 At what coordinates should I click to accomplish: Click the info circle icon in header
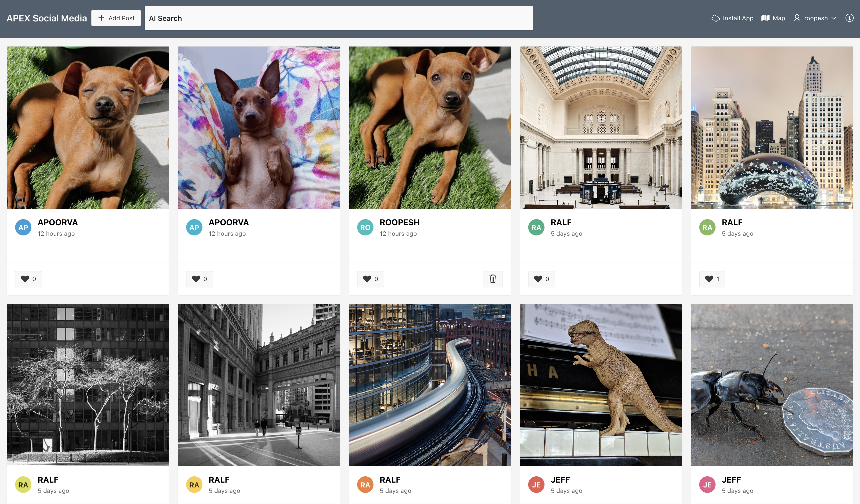pyautogui.click(x=849, y=18)
